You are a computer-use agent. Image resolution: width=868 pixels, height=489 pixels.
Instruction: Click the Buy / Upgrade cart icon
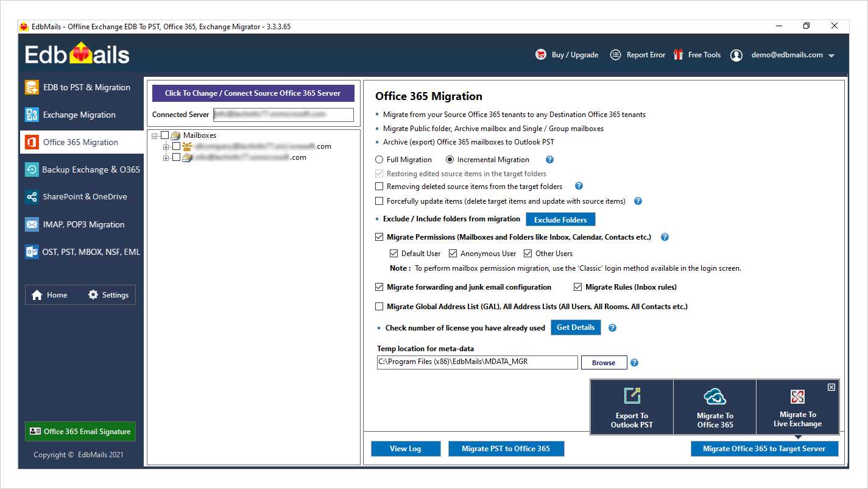click(541, 55)
